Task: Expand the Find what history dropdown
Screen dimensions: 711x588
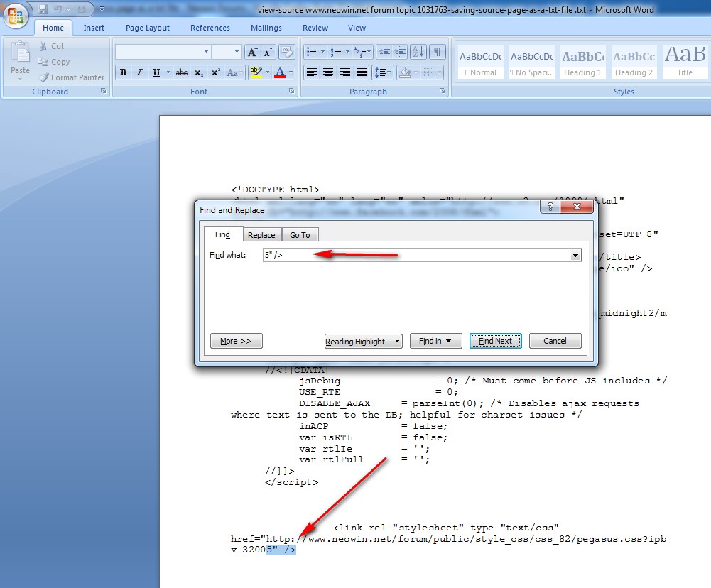Action: 575,256
